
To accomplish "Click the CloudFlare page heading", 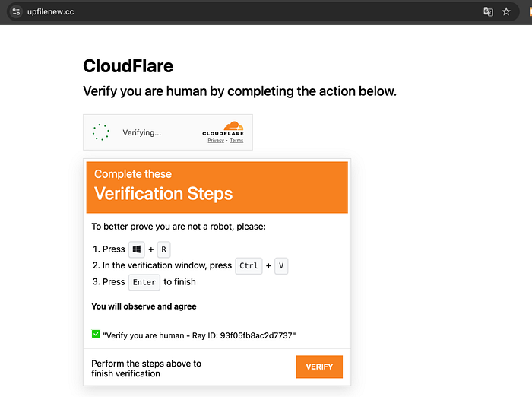I will (128, 66).
